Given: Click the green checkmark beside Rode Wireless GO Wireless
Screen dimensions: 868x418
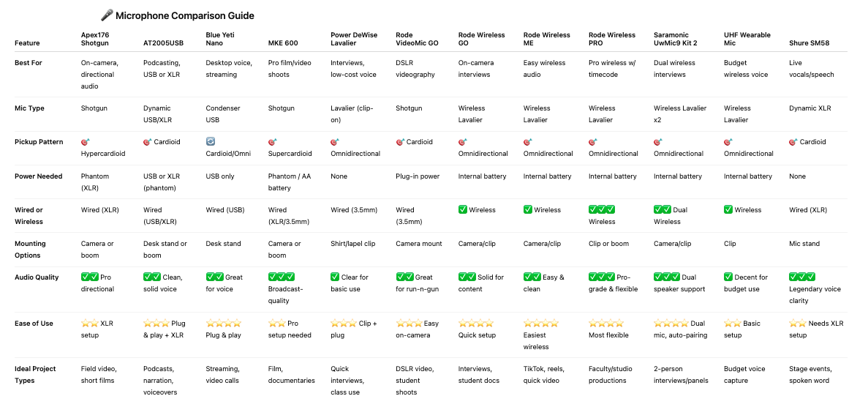Looking at the screenshot, I should [x=463, y=209].
